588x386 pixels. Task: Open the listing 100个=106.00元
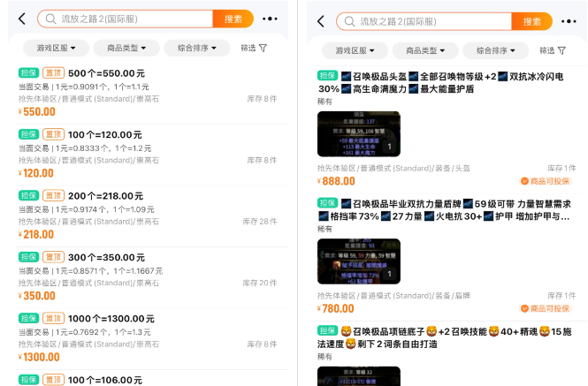pyautogui.click(x=105, y=380)
